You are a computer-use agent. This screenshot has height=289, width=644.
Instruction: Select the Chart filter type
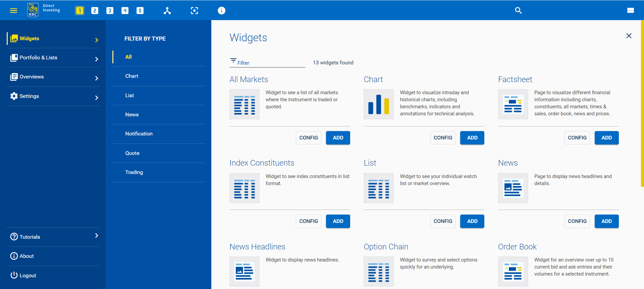click(132, 76)
